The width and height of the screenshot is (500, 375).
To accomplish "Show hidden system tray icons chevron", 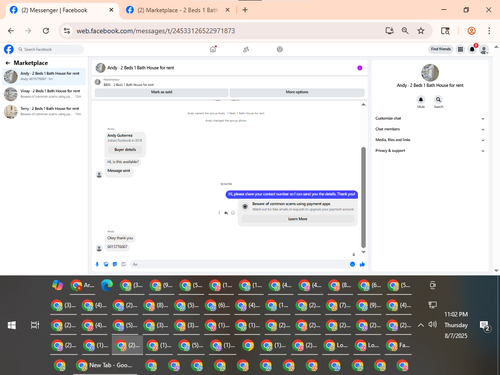I will coord(421,325).
